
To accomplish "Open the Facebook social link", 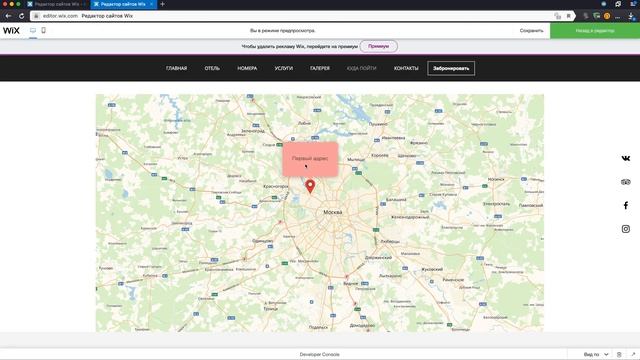I will (x=626, y=205).
